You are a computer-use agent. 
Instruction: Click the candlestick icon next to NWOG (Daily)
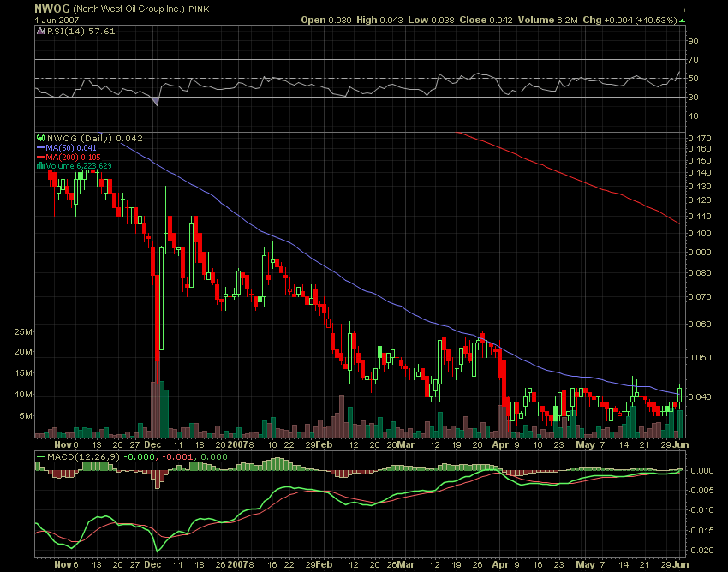point(41,138)
